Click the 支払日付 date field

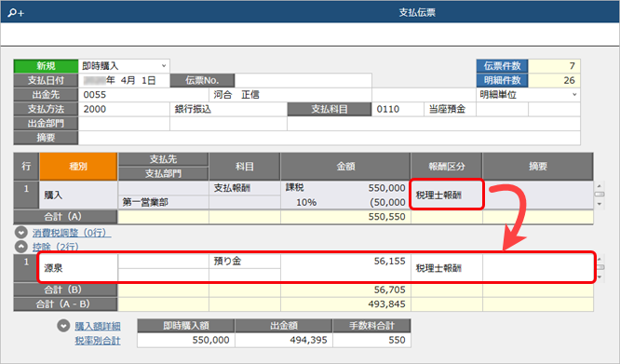124,81
